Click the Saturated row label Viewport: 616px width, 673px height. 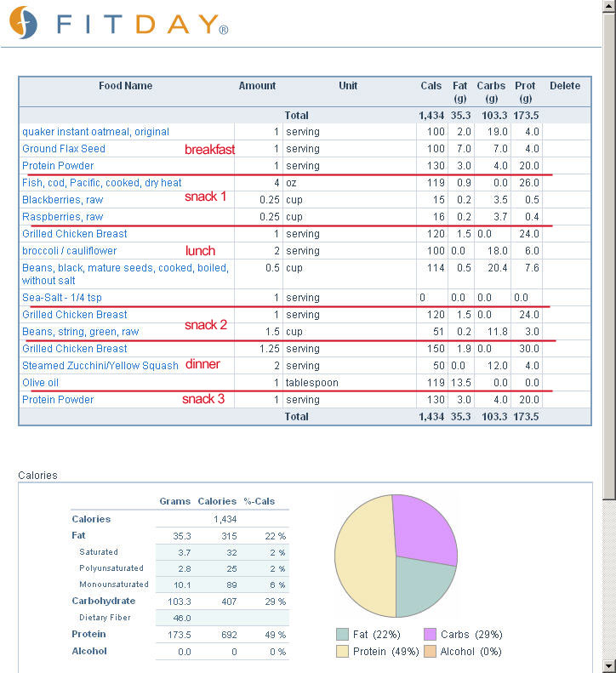point(99,552)
